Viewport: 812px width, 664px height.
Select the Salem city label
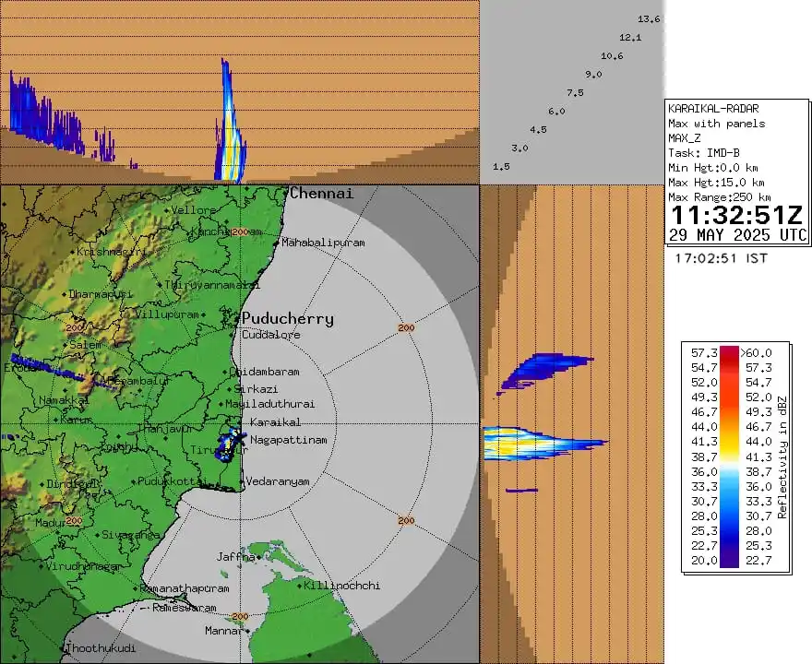pos(86,345)
